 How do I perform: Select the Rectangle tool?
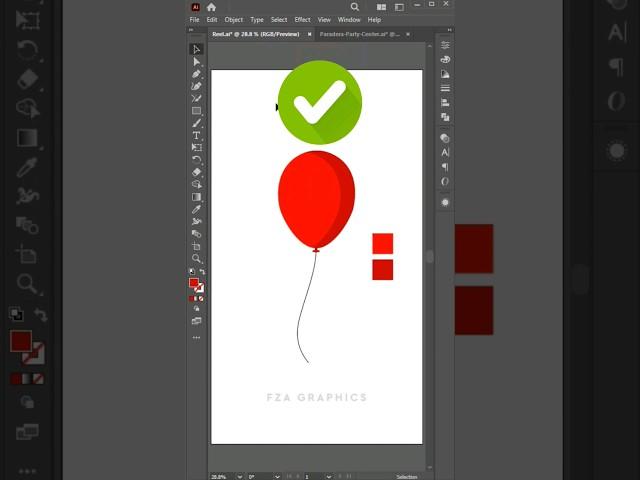click(196, 111)
